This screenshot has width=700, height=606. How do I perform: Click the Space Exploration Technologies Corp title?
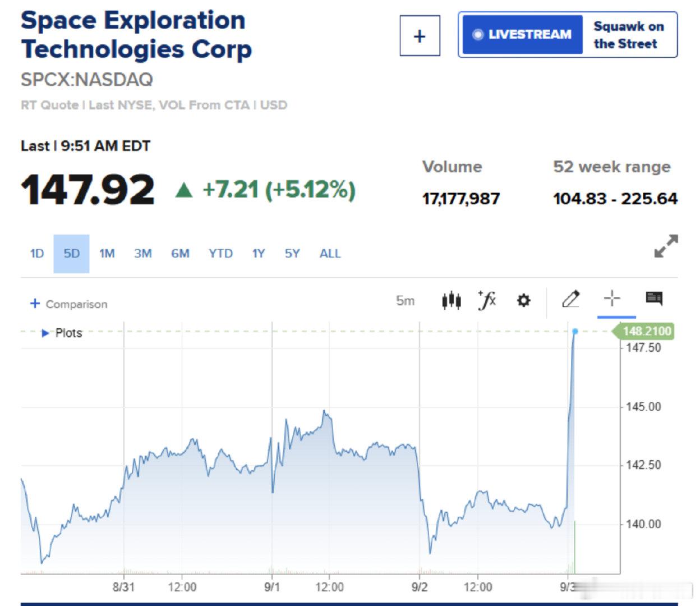pyautogui.click(x=136, y=35)
